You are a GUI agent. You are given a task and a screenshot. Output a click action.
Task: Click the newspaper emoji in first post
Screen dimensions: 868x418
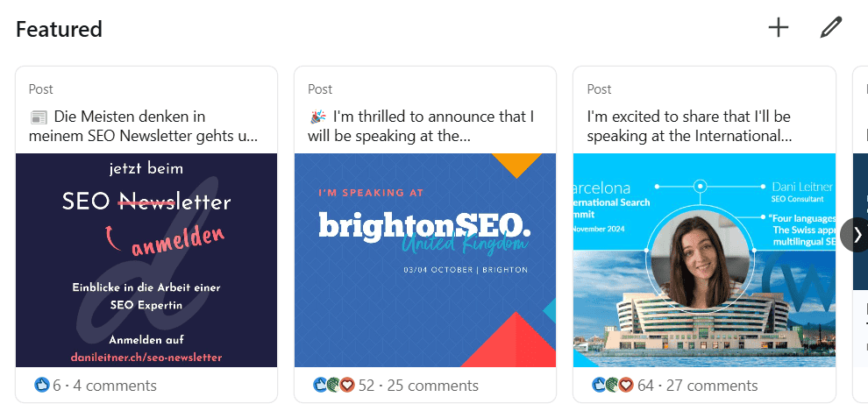[38, 117]
